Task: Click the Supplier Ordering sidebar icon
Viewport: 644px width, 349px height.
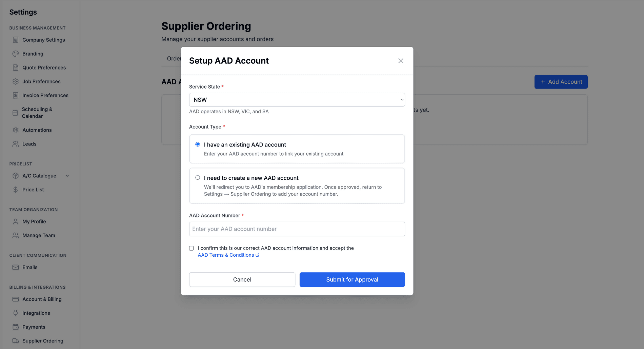Action: (16, 341)
